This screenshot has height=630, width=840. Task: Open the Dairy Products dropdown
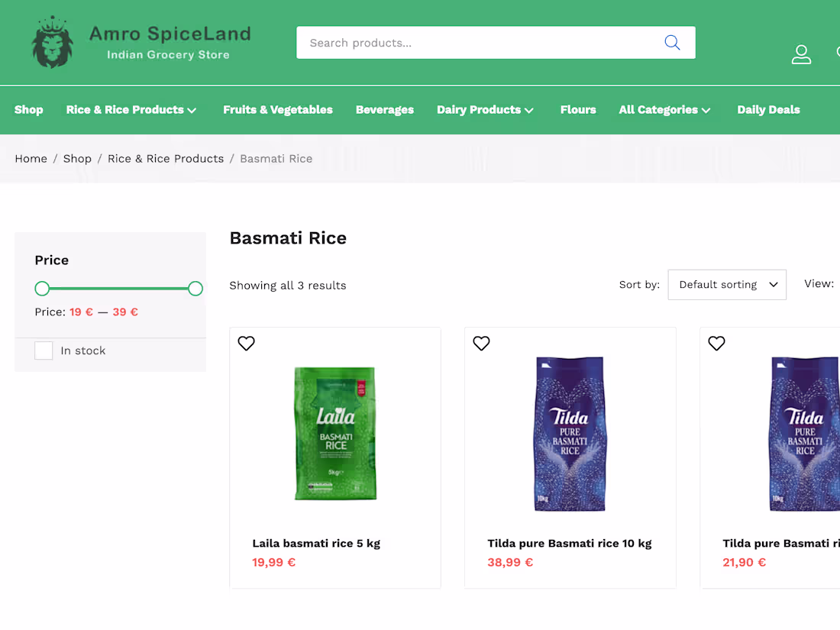[485, 109]
